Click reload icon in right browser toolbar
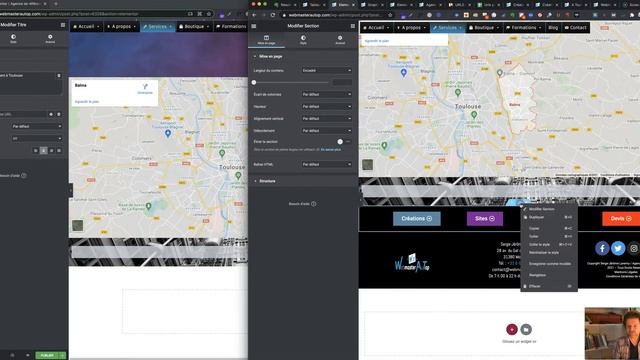This screenshot has height=360, width=640. pos(273,15)
